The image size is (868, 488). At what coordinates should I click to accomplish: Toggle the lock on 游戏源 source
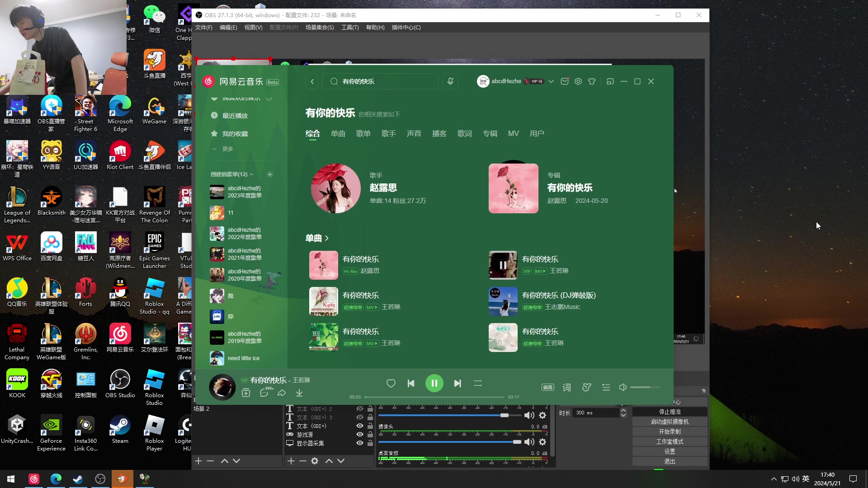click(370, 435)
